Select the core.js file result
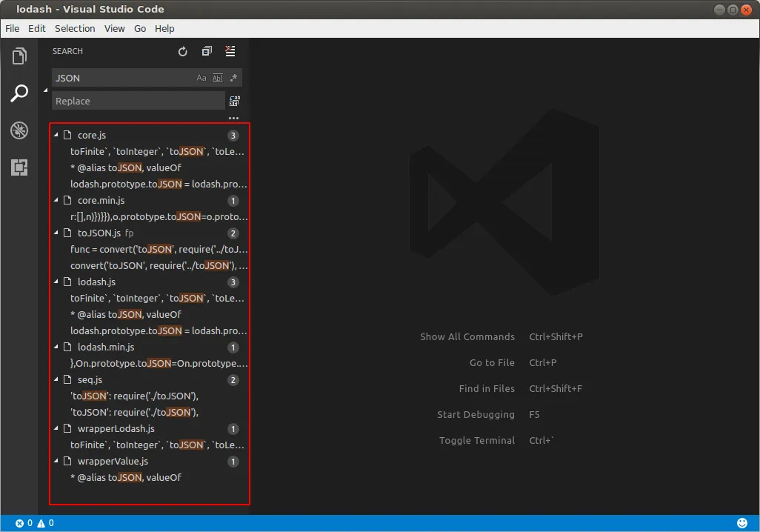This screenshot has height=532, width=760. 150,136
